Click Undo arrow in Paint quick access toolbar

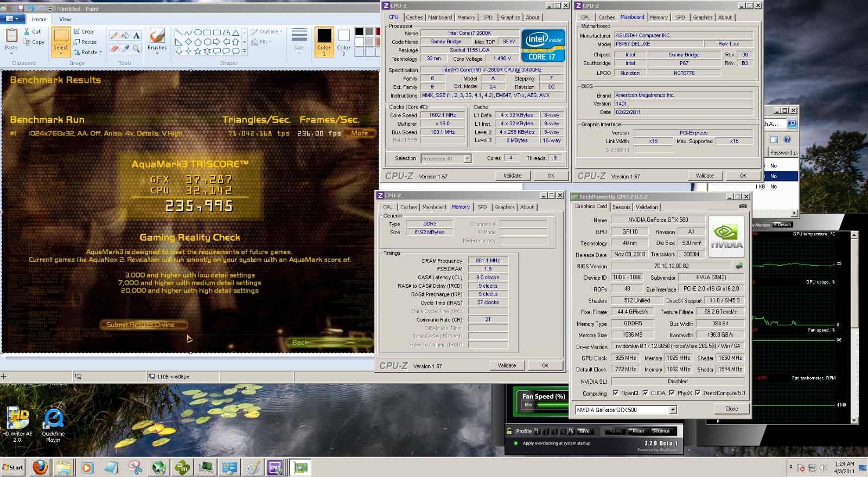tap(31, 9)
